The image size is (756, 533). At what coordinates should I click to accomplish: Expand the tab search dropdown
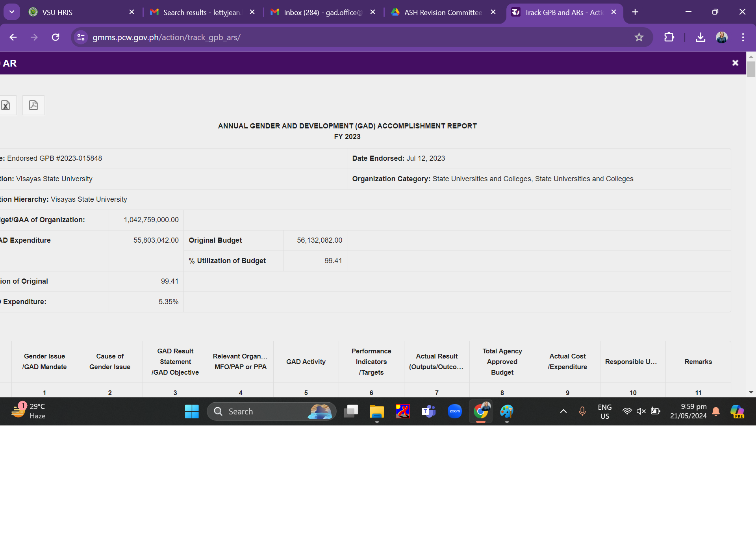coord(12,12)
